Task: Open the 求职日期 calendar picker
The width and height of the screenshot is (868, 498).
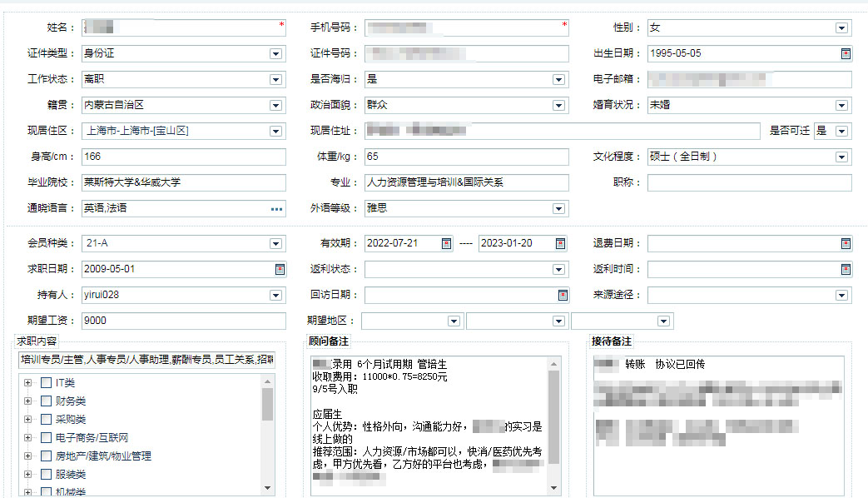Action: click(280, 269)
